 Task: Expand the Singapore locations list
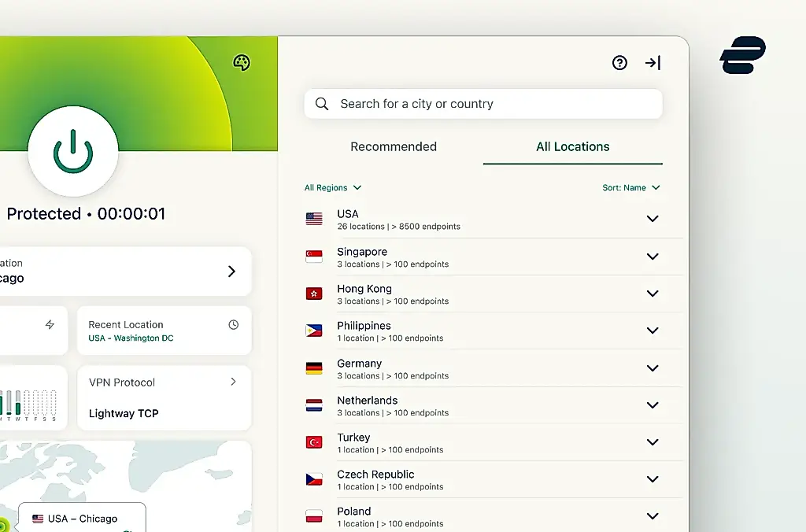(653, 257)
